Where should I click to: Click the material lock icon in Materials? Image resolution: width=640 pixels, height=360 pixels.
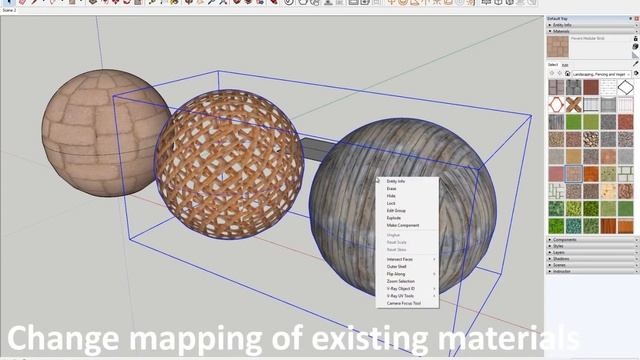[636, 38]
